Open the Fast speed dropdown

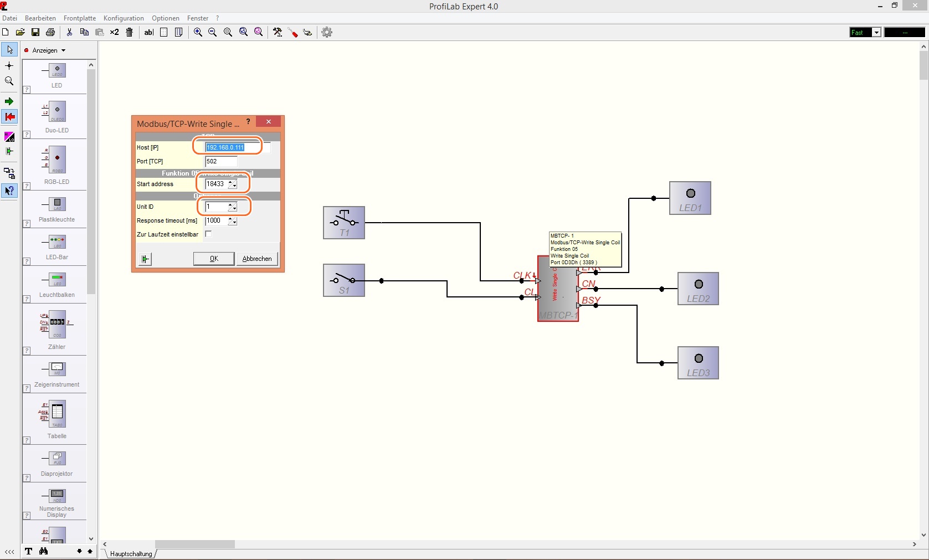[876, 32]
